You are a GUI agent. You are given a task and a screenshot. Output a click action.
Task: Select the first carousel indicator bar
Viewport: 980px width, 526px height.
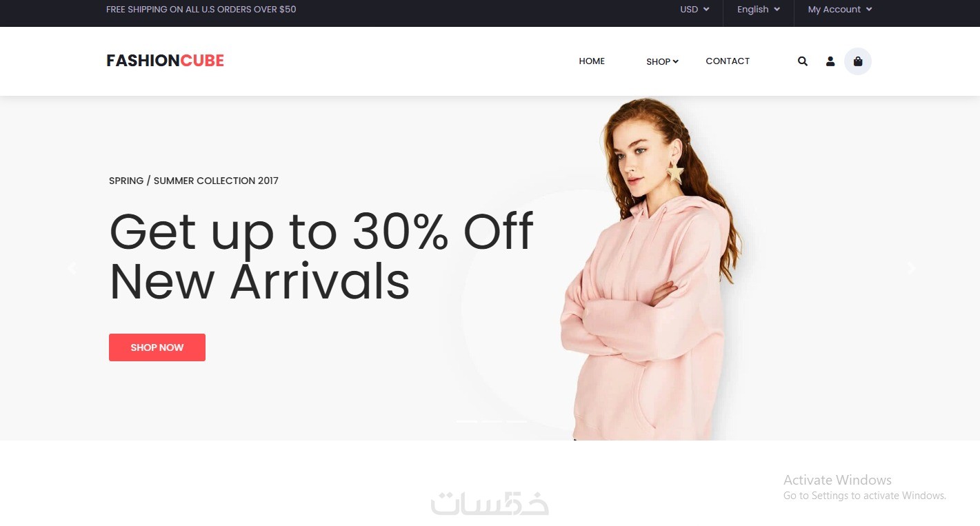point(467,421)
